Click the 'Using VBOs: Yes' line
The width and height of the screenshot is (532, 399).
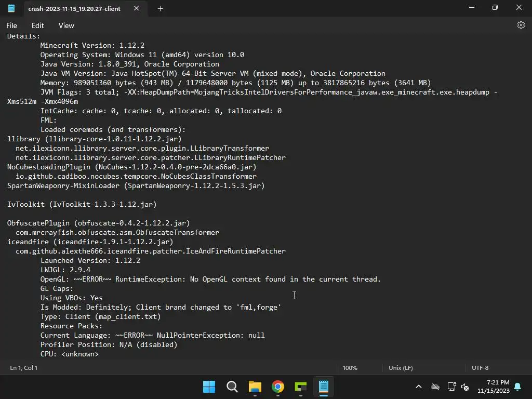pos(72,298)
